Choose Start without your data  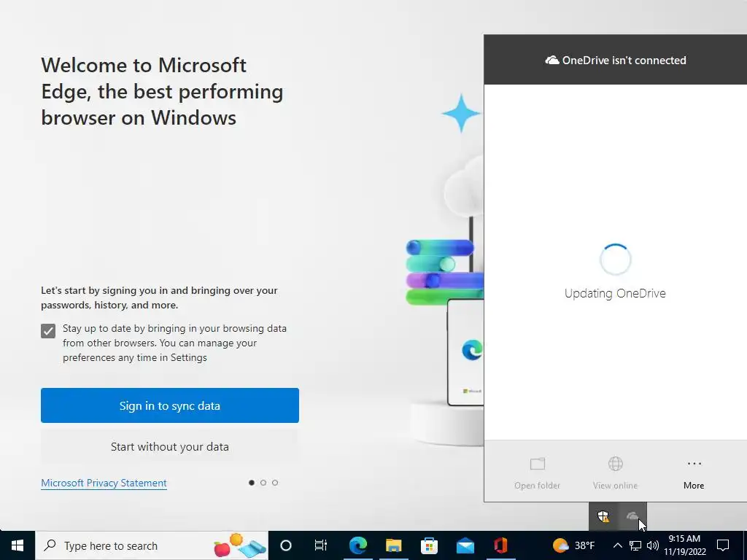pyautogui.click(x=169, y=447)
